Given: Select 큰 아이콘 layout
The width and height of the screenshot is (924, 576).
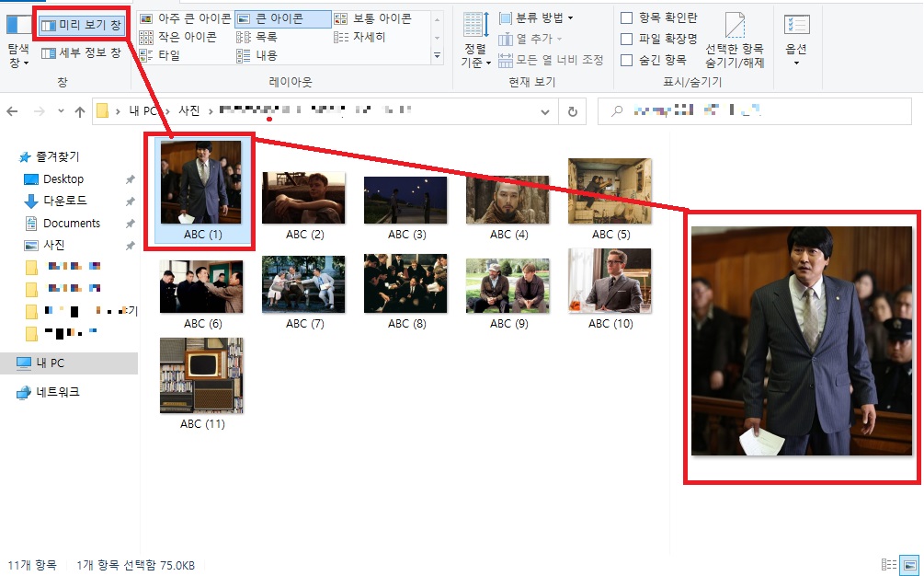Looking at the screenshot, I should pyautogui.click(x=283, y=19).
